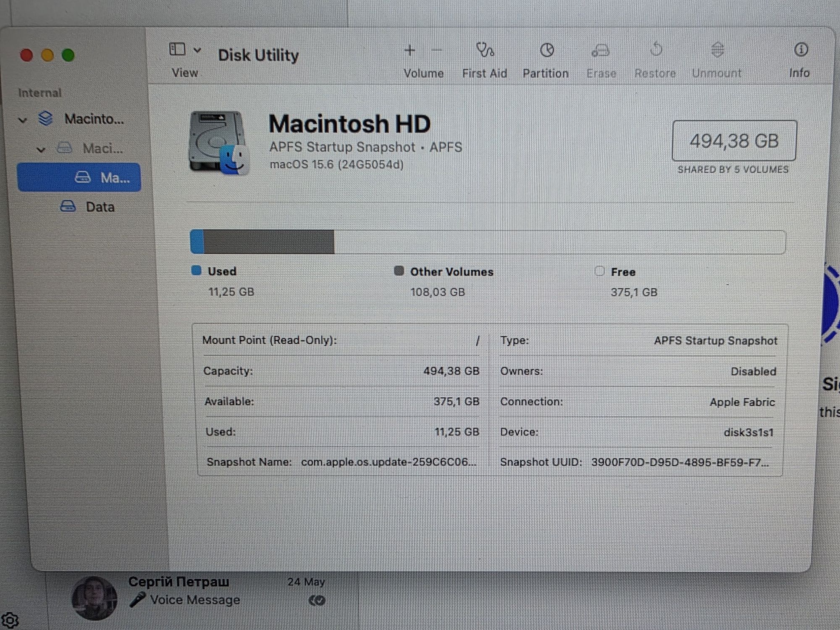Click the Voice Message microphone icon

click(x=137, y=600)
